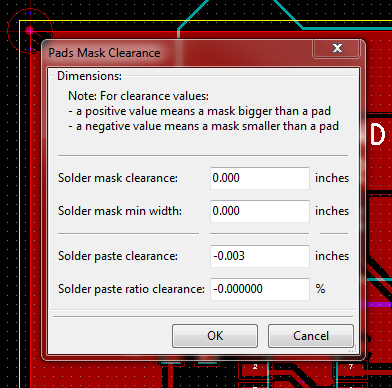Click the 'Note: For clearance values:' text
The width and height of the screenshot is (392, 388).
pyautogui.click(x=138, y=96)
